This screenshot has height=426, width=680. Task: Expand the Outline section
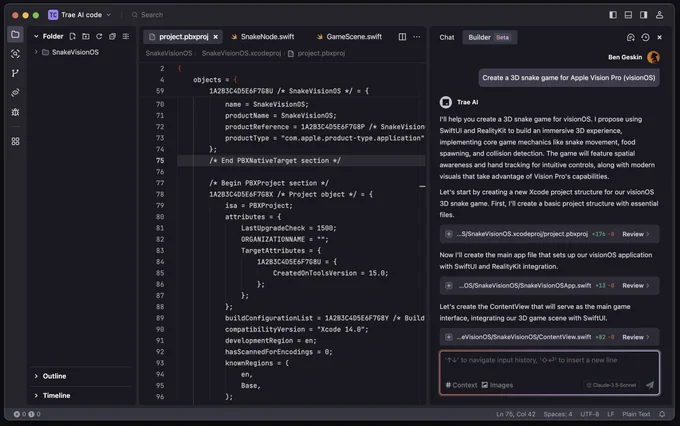click(x=36, y=376)
